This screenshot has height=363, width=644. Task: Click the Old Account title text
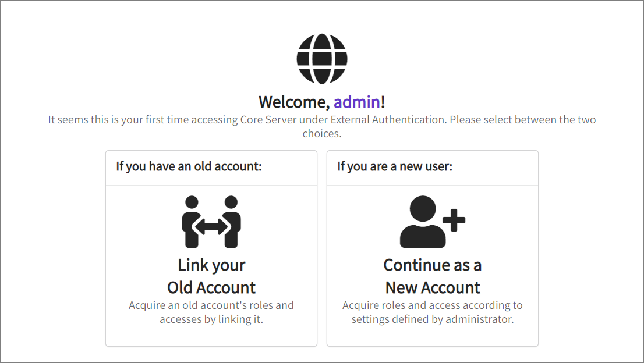coord(211,287)
